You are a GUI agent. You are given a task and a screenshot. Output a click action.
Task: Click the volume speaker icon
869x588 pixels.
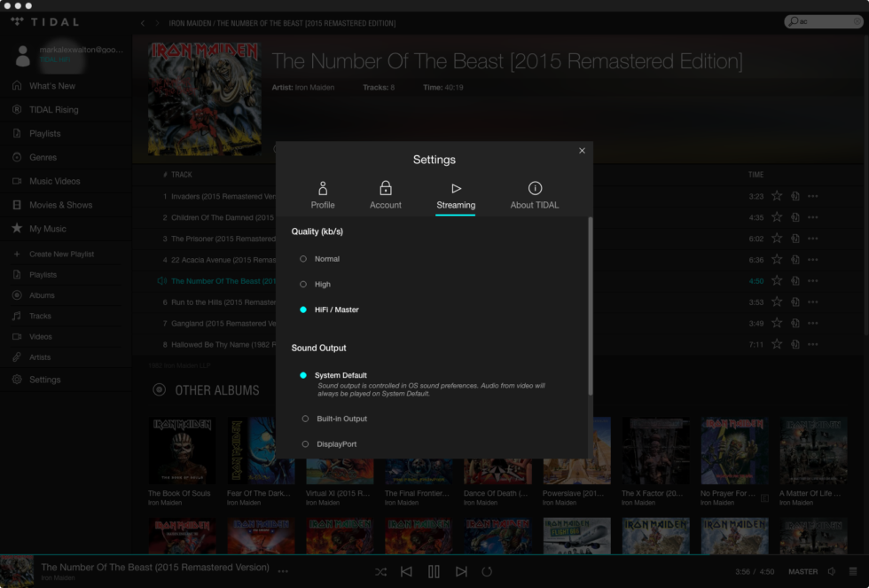(x=832, y=571)
